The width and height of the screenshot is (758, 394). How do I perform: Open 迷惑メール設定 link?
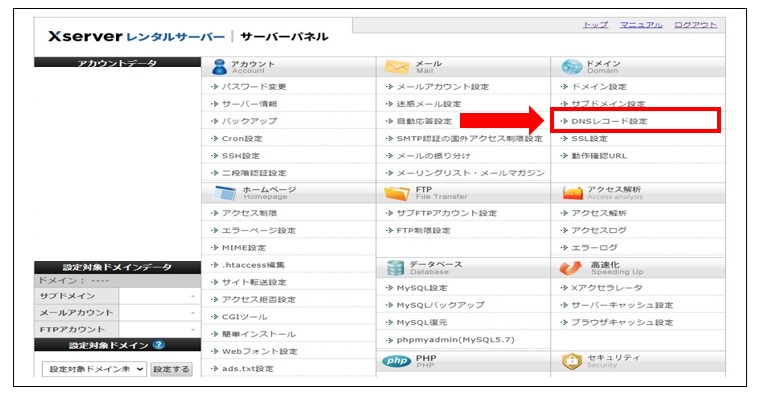click(429, 104)
